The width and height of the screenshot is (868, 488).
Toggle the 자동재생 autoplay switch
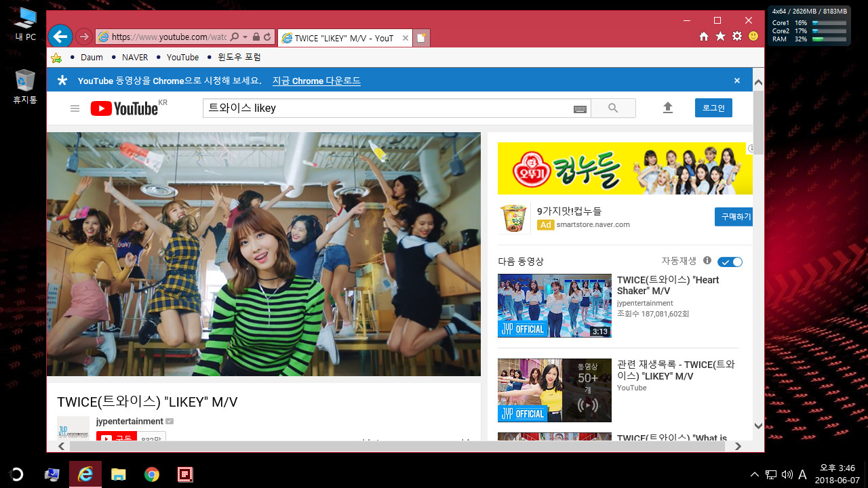pos(730,262)
